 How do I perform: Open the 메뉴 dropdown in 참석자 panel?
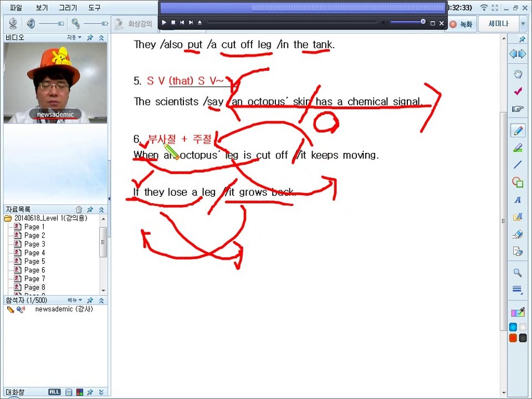pyautogui.click(x=75, y=300)
